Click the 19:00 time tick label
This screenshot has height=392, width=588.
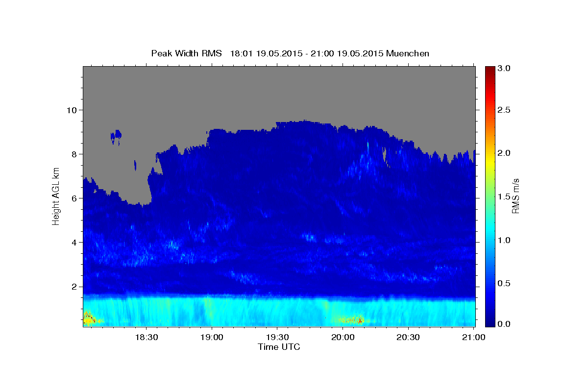point(212,337)
